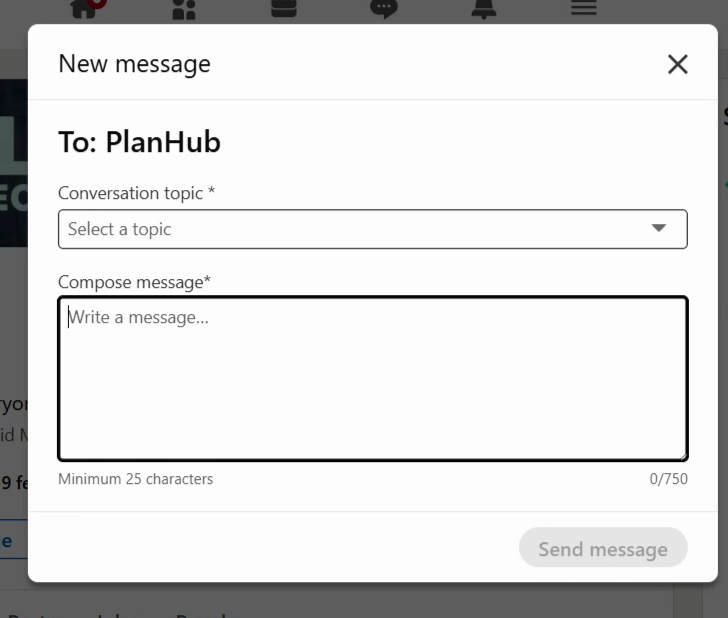Open the Notifications bell icon
728x618 pixels.
pos(484,9)
